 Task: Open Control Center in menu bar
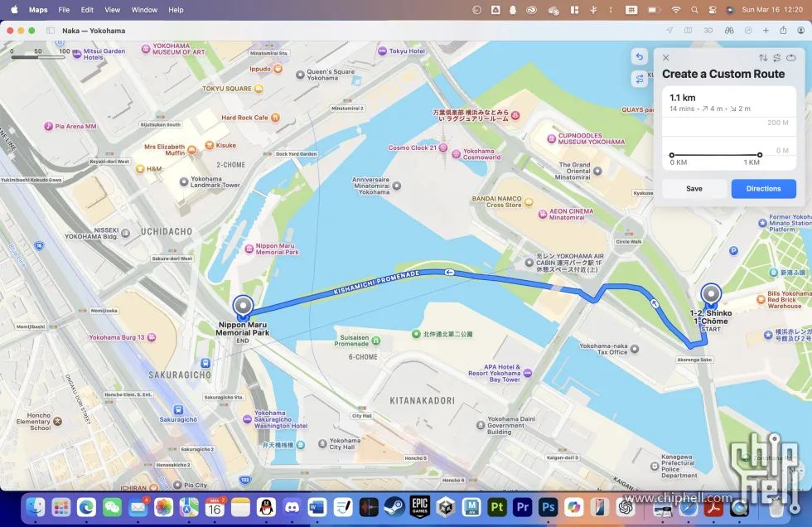click(x=713, y=10)
